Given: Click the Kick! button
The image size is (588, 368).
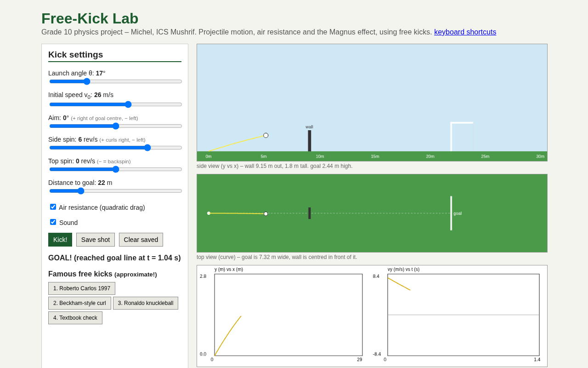Looking at the screenshot, I should pos(60,240).
